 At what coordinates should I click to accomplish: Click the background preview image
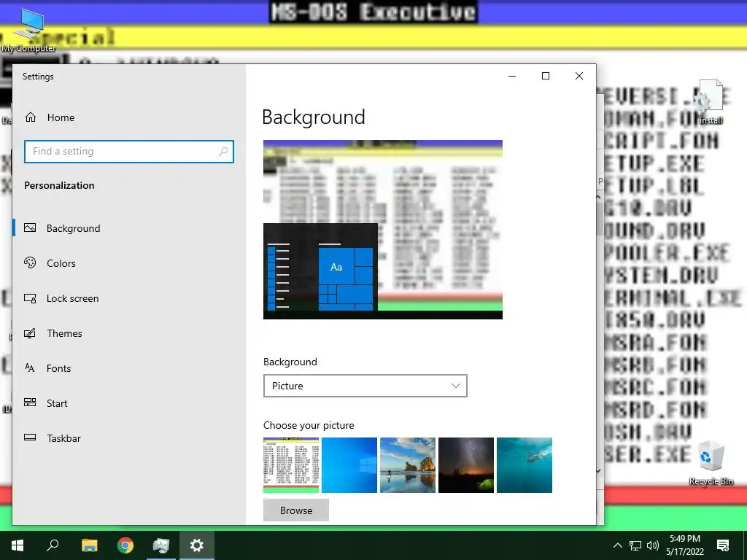(x=383, y=230)
